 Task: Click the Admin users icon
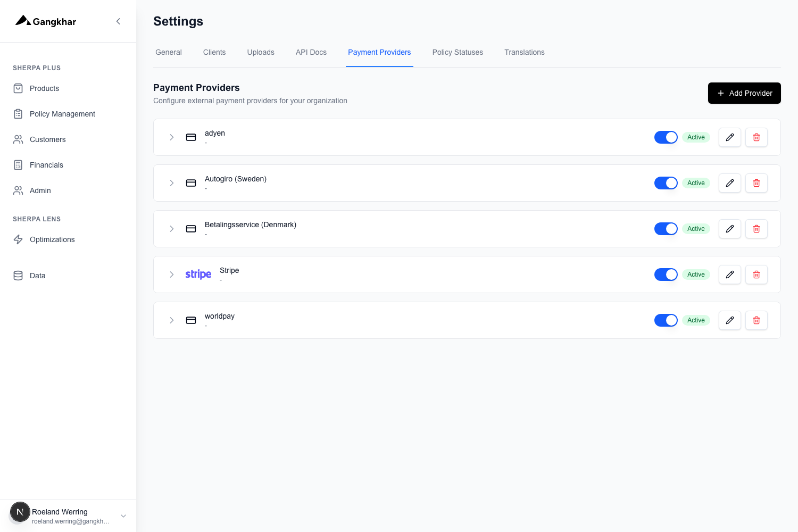point(18,190)
